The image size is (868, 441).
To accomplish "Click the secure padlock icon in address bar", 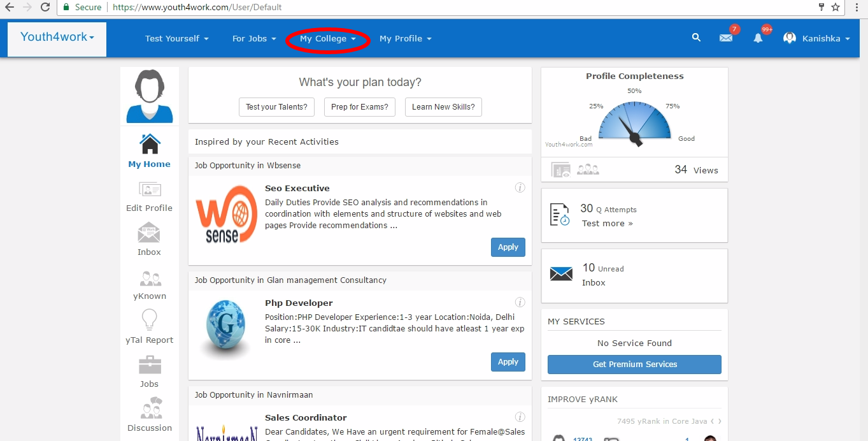I will [x=66, y=7].
